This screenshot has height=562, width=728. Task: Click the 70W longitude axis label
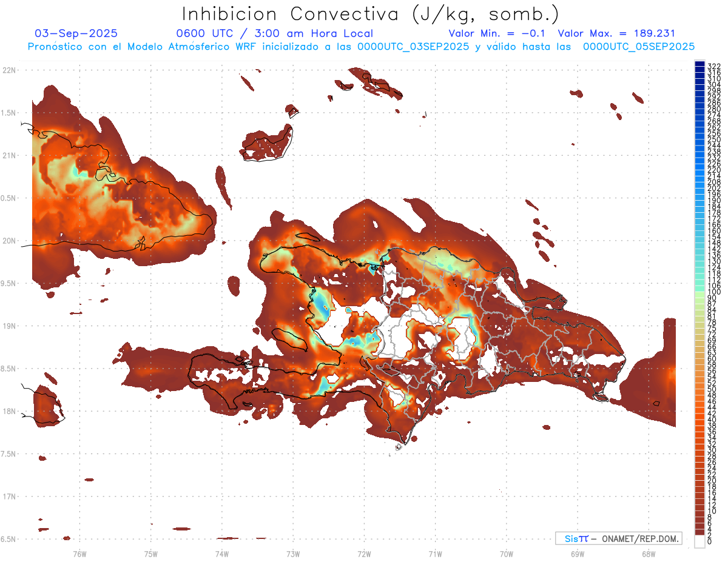[506, 553]
